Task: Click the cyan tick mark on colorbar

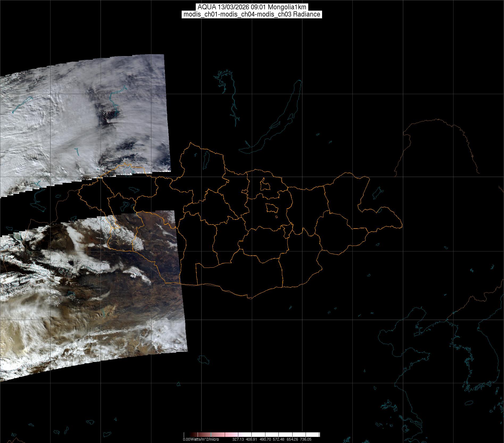Action: click(211, 435)
